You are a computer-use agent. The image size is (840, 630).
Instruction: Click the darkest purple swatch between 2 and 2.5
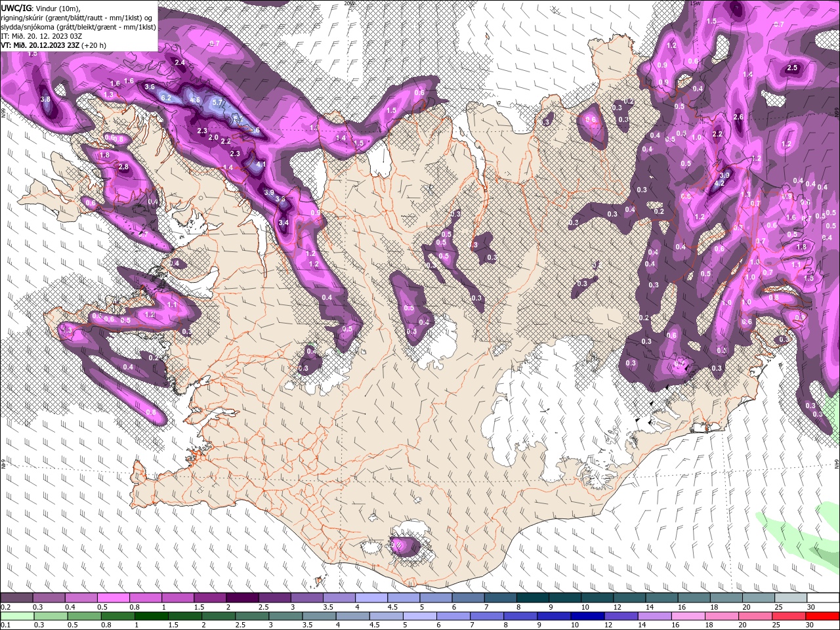pyautogui.click(x=241, y=597)
